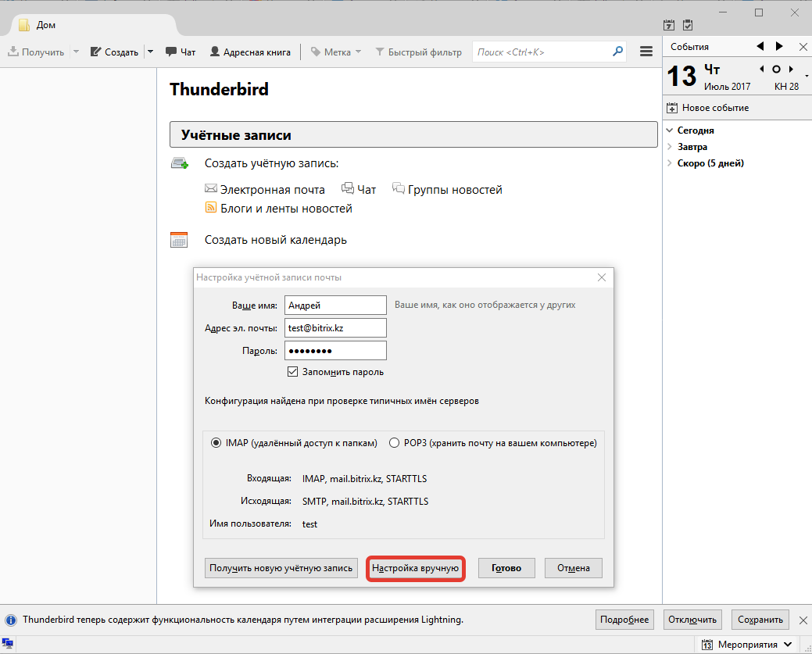
Task: Click Отключить in the notification bar
Action: (x=692, y=620)
